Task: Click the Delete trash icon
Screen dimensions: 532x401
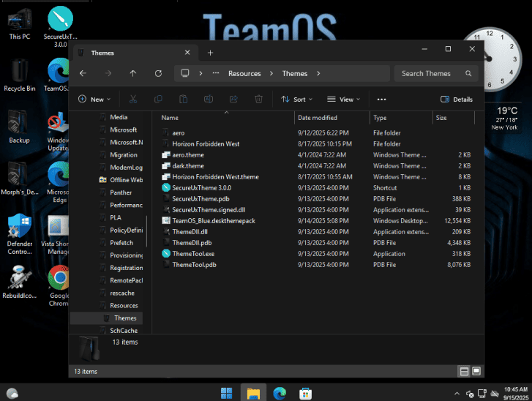Action: coord(258,99)
